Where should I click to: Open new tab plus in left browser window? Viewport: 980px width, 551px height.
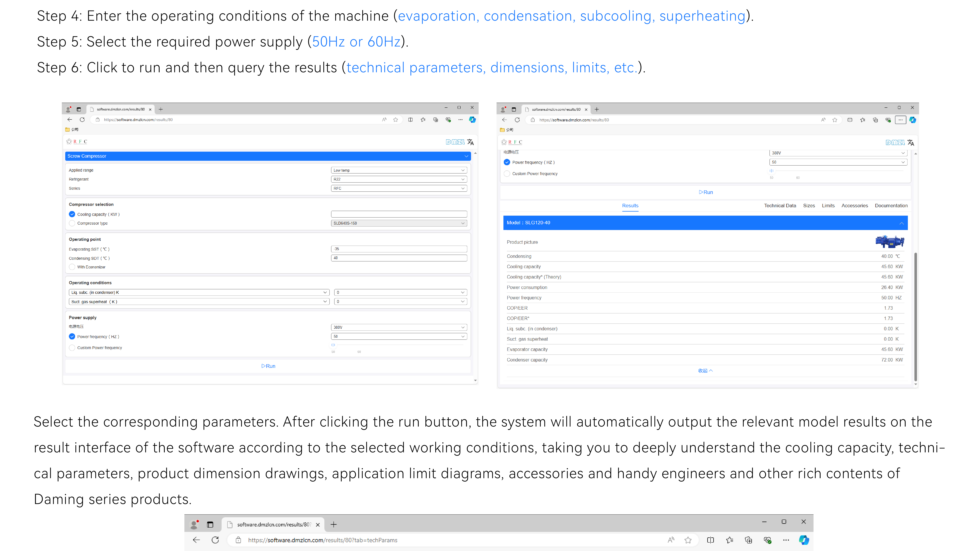click(160, 109)
